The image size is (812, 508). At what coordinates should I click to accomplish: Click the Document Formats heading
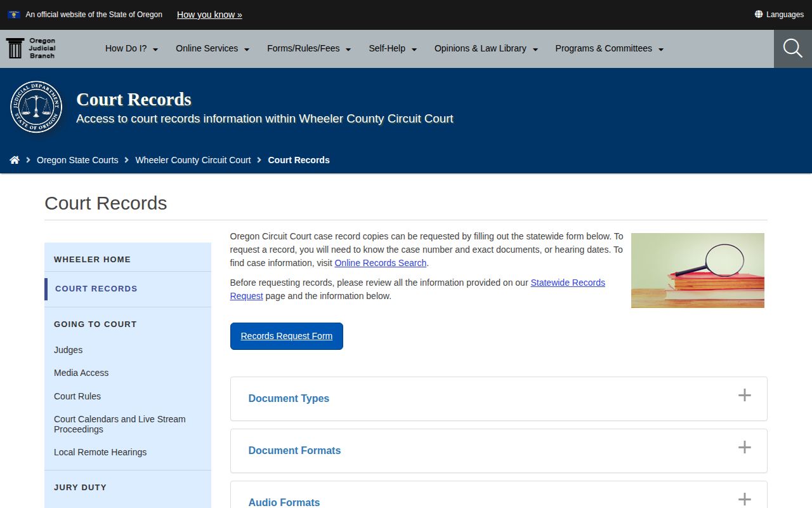pos(294,450)
